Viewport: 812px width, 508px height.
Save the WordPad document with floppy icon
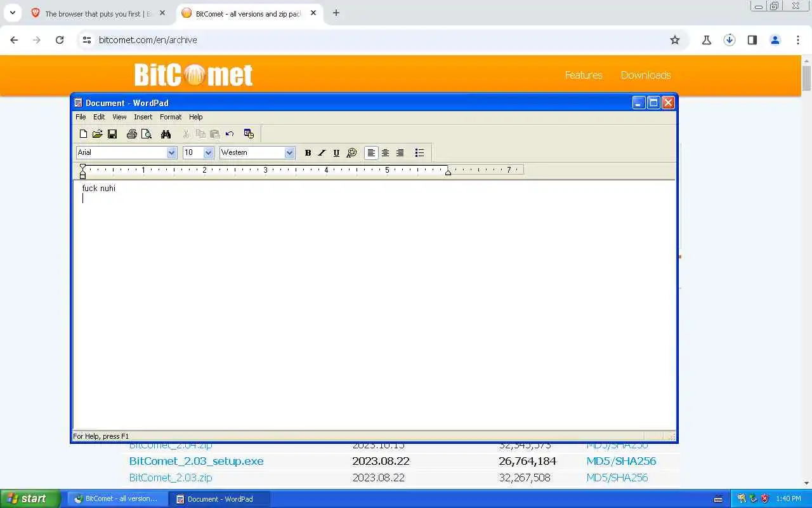pyautogui.click(x=112, y=134)
